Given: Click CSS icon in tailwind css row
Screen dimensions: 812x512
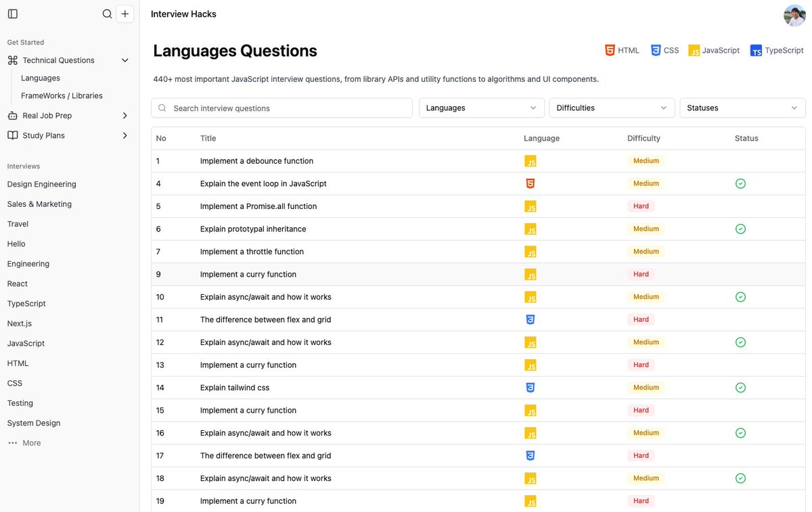Looking at the screenshot, I should [531, 388].
